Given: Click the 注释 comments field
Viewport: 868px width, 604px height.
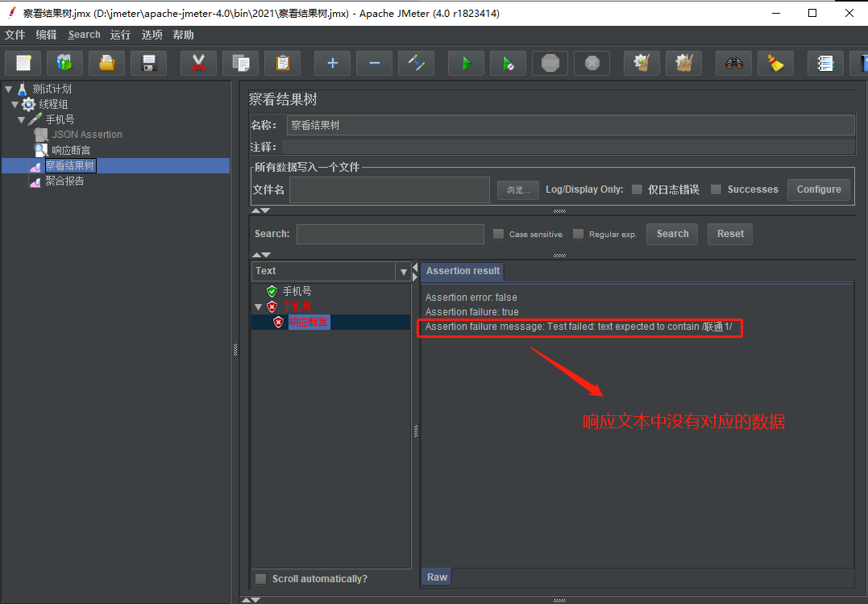Looking at the screenshot, I should point(568,147).
